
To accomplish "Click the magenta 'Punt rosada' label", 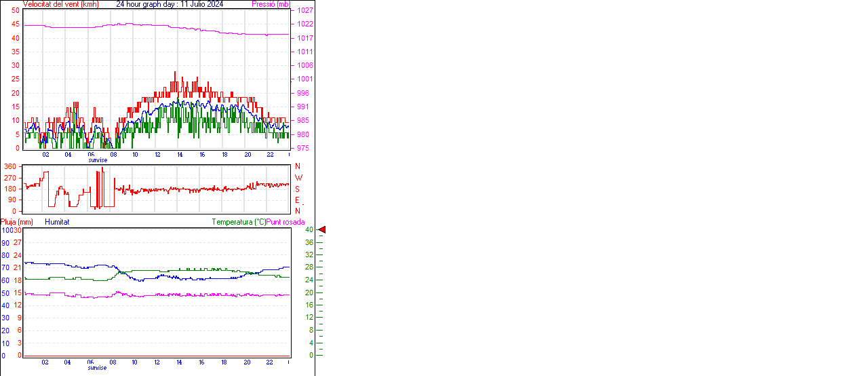I will [285, 222].
